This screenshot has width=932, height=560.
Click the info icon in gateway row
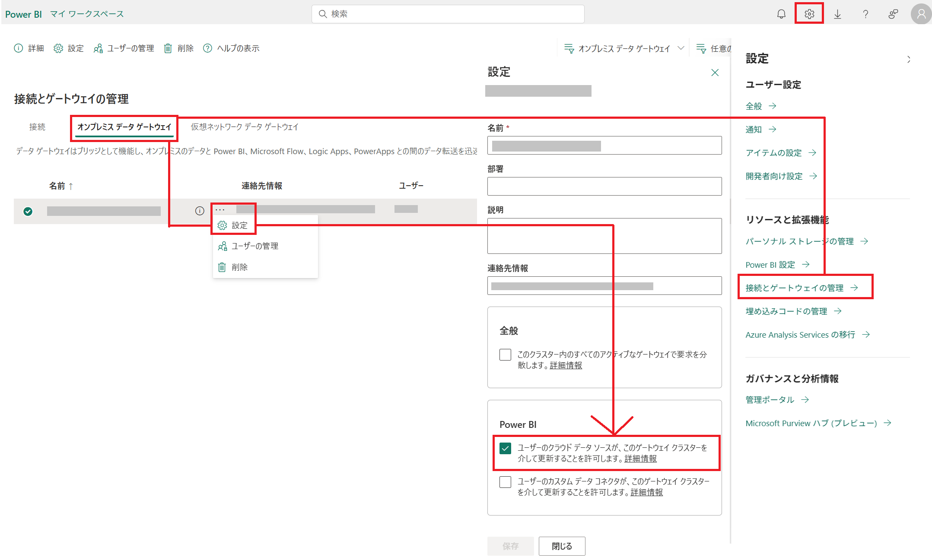[200, 211]
